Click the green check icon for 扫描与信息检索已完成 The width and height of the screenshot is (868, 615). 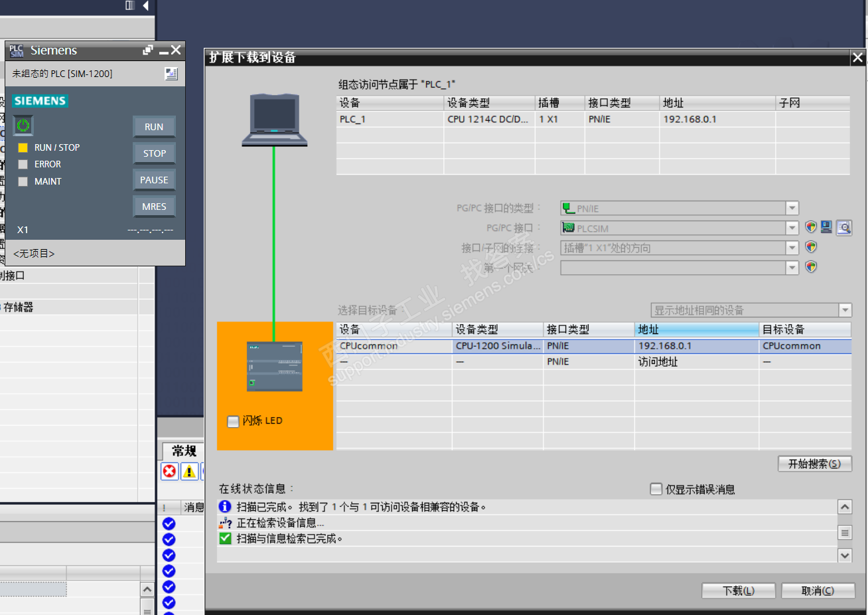point(225,539)
